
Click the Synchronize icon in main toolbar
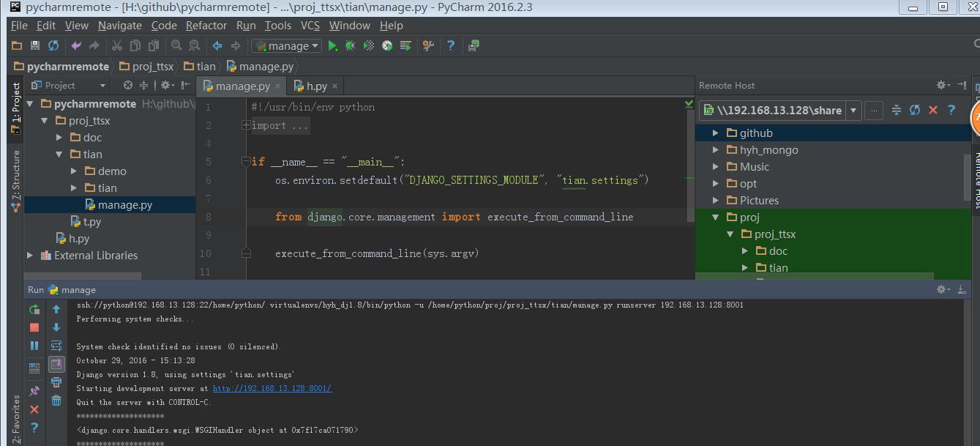coord(53,45)
